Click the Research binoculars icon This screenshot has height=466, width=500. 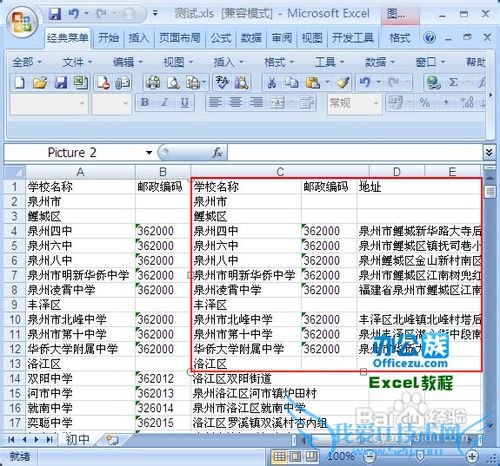pos(242,83)
